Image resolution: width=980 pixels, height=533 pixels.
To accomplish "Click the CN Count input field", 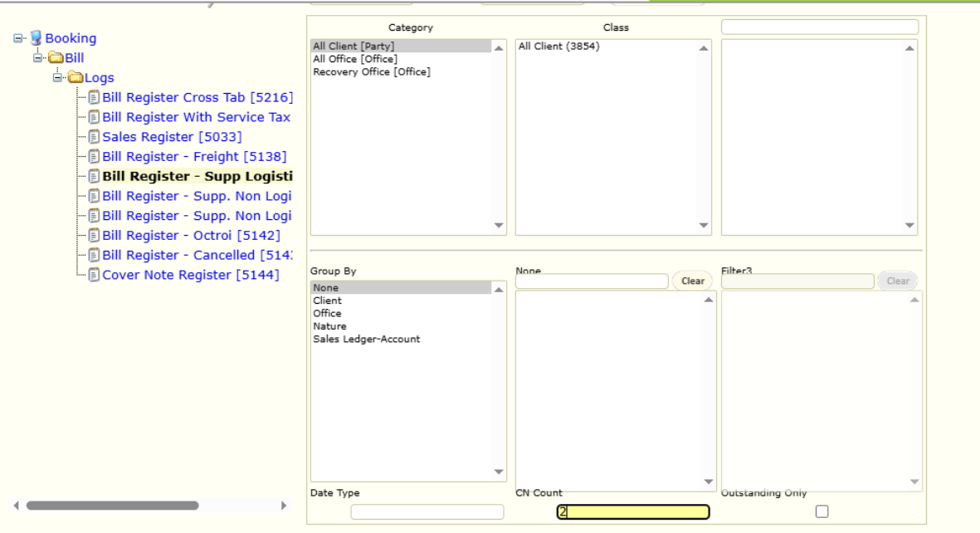I will 632,512.
